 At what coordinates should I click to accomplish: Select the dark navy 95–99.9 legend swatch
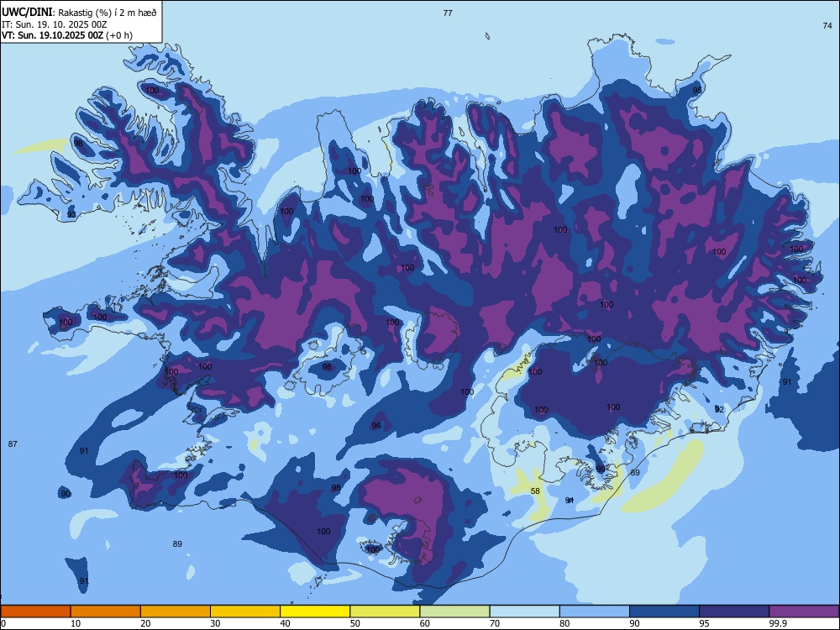click(x=734, y=612)
